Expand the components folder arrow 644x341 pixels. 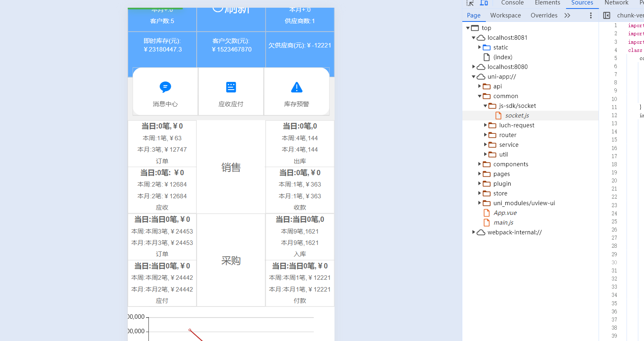(479, 164)
